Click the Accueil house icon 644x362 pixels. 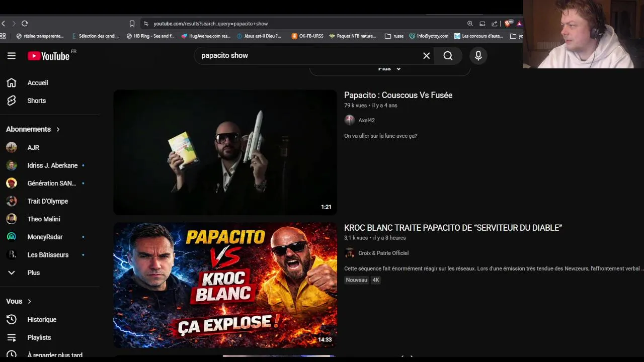point(12,83)
